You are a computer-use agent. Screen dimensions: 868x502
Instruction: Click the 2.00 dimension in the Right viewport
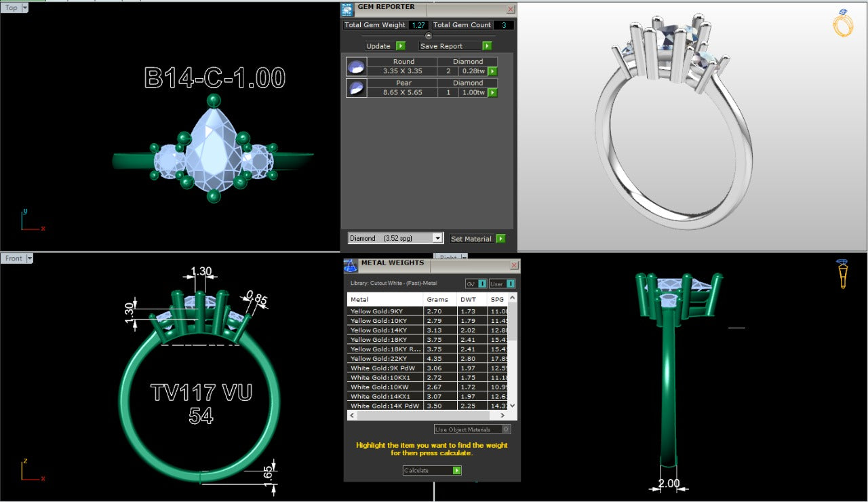coord(669,484)
